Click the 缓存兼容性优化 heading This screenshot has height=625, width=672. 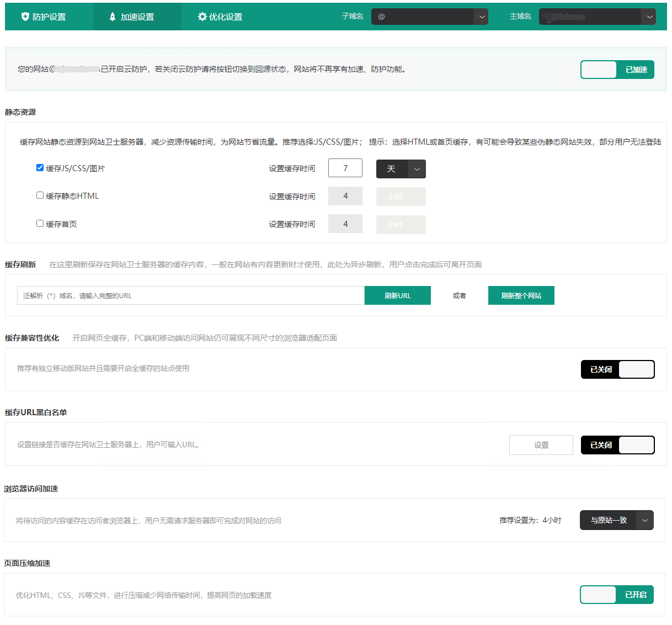[x=32, y=338]
